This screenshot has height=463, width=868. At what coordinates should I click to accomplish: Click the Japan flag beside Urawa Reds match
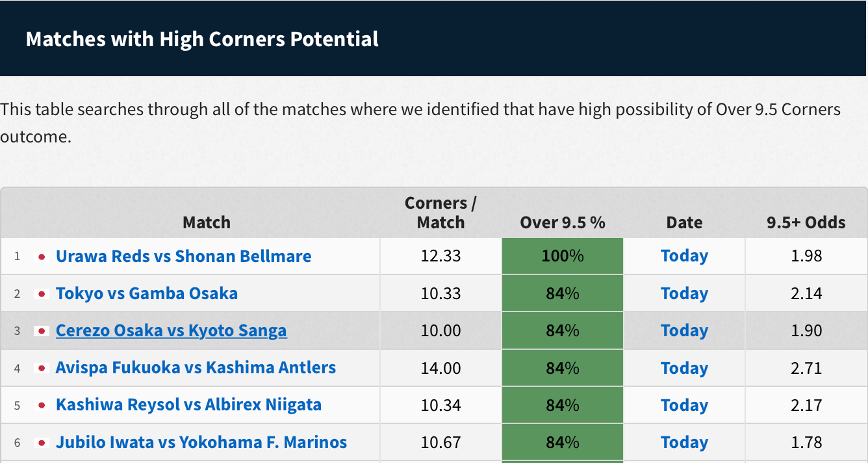tap(42, 256)
